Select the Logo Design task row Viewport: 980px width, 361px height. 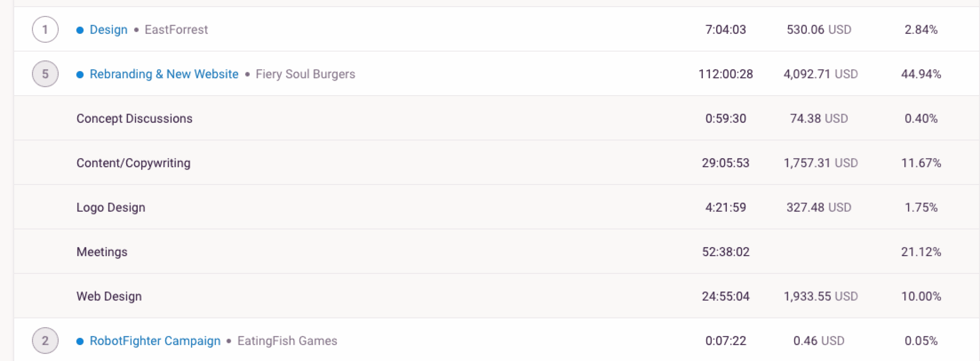(x=110, y=207)
